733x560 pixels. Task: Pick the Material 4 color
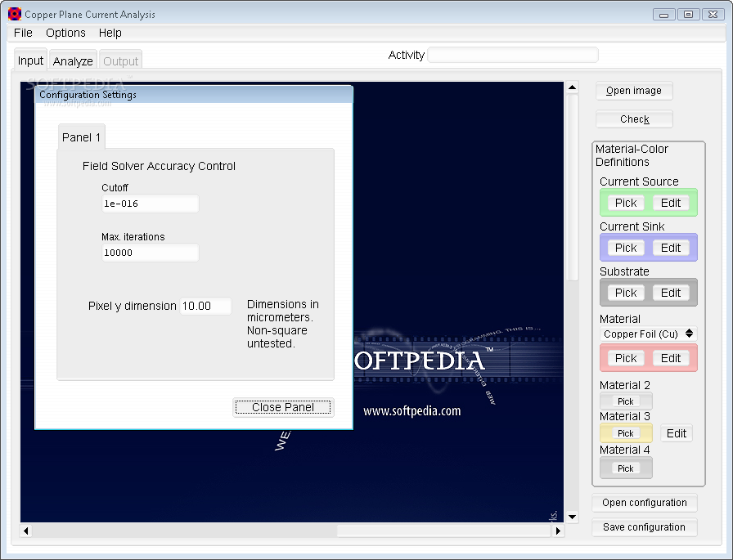(626, 468)
